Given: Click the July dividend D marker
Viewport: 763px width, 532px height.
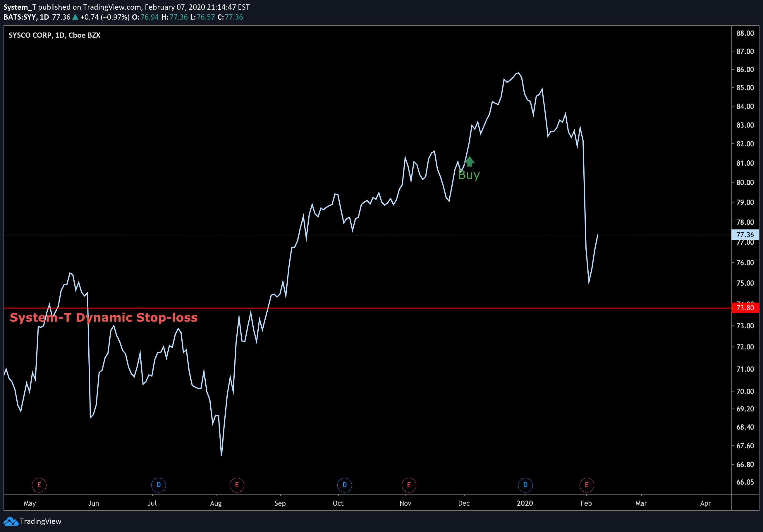Looking at the screenshot, I should click(x=159, y=485).
